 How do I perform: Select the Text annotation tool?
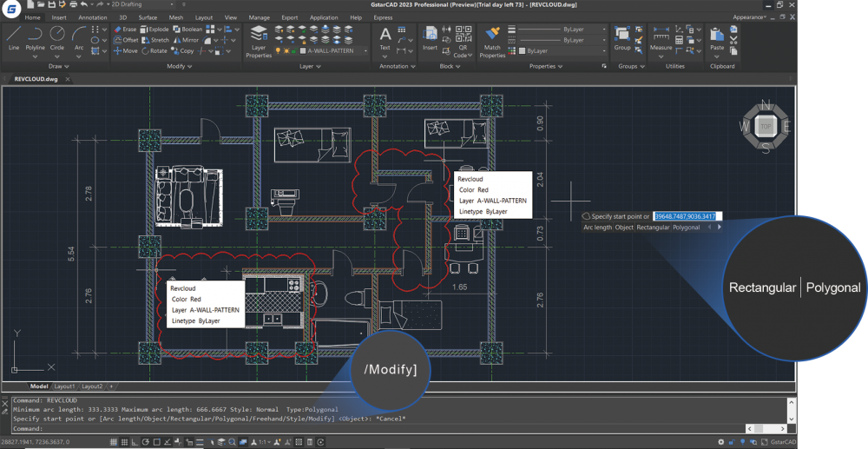coord(385,39)
